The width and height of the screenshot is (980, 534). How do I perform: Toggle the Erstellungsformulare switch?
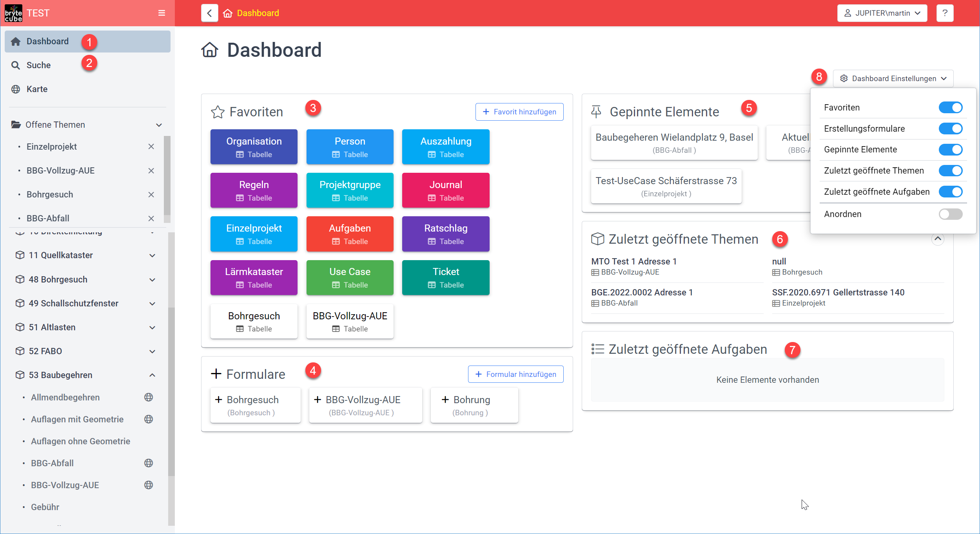951,129
